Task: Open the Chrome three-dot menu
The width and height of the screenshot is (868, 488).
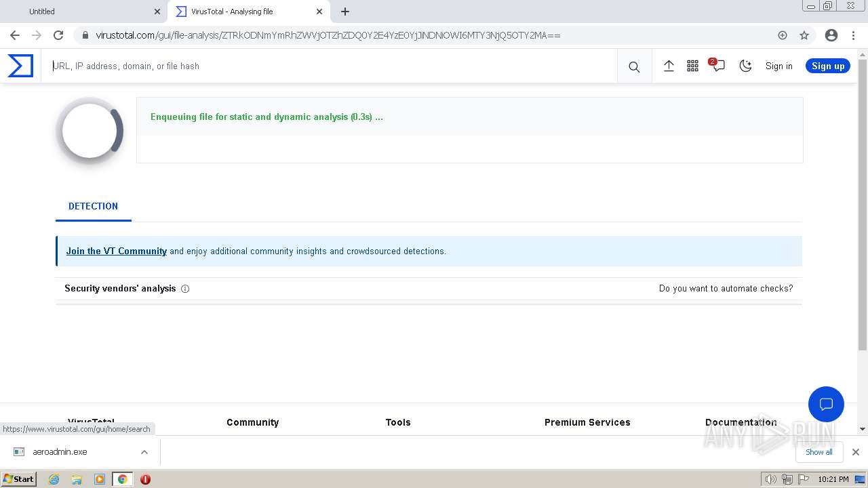Action: click(x=853, y=35)
